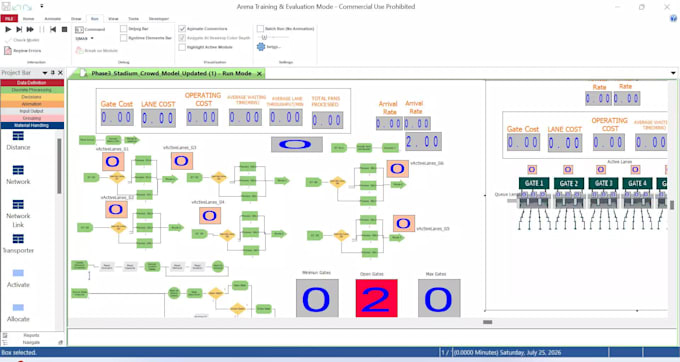Select the Allocate module

tap(18, 312)
